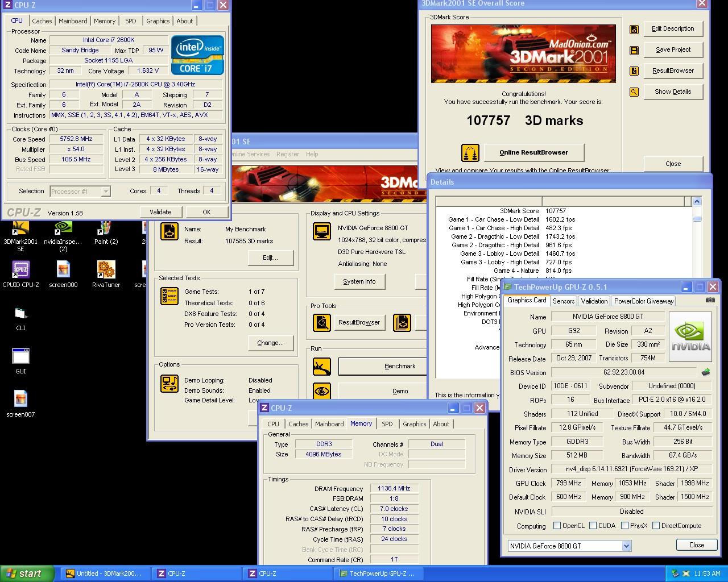728x582 pixels.
Task: Open the PowerColor Giveaway tab in GPU-Z
Action: tap(644, 301)
